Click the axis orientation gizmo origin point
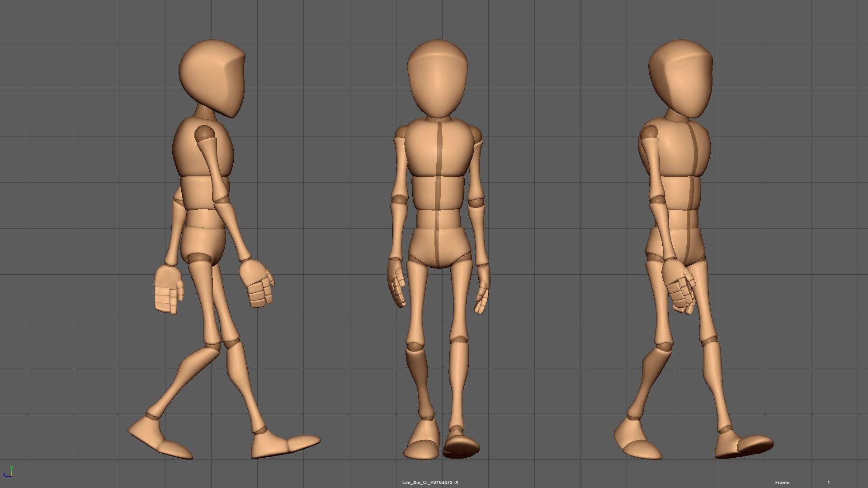868x488 pixels. click(11, 475)
